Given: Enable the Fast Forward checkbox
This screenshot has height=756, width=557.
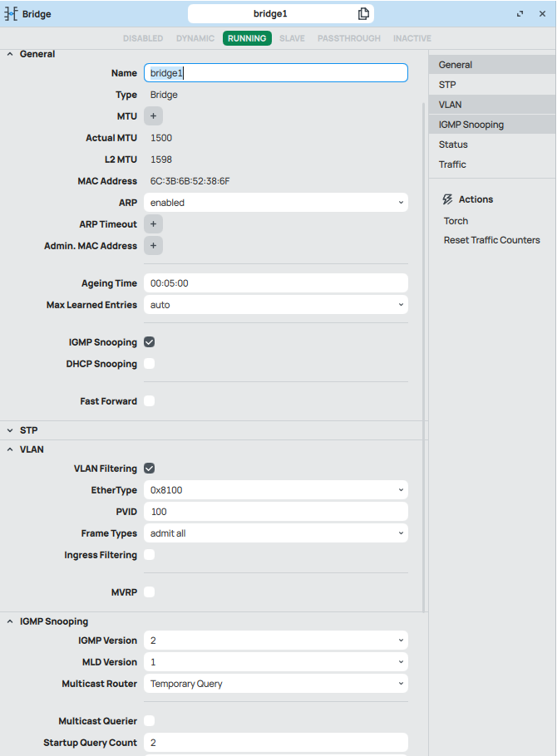Looking at the screenshot, I should 150,401.
